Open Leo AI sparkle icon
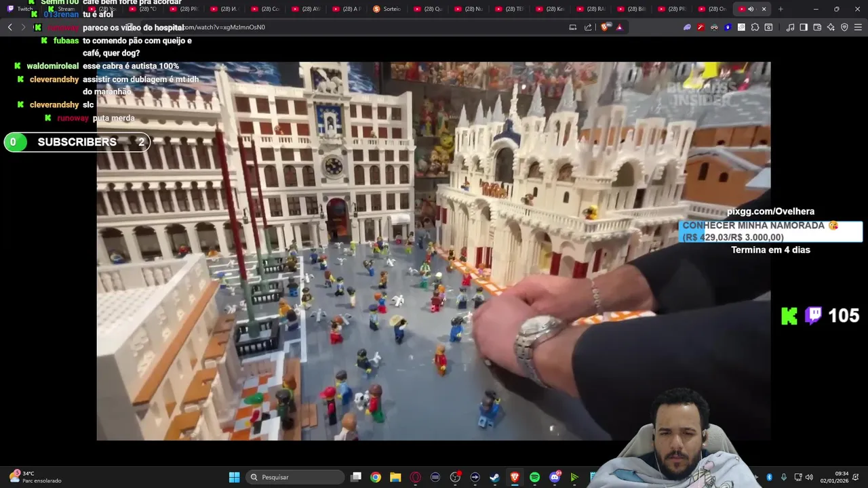 pyautogui.click(x=831, y=27)
